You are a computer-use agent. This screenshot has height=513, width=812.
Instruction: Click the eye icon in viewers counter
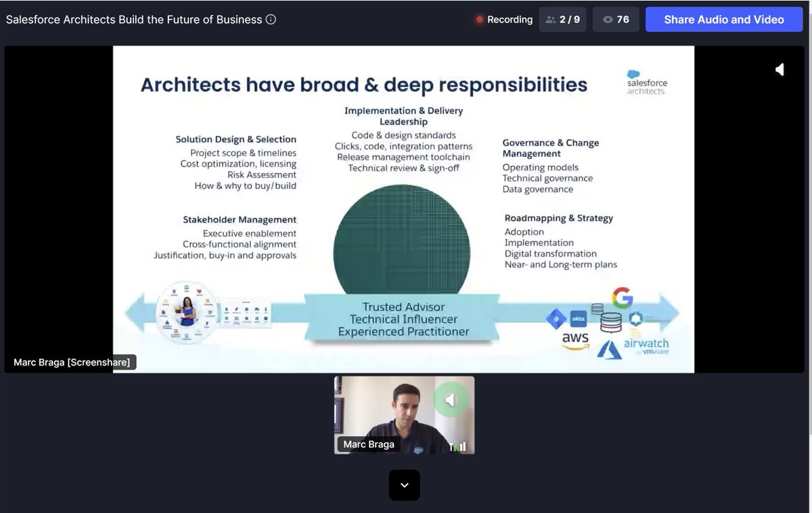(x=608, y=20)
